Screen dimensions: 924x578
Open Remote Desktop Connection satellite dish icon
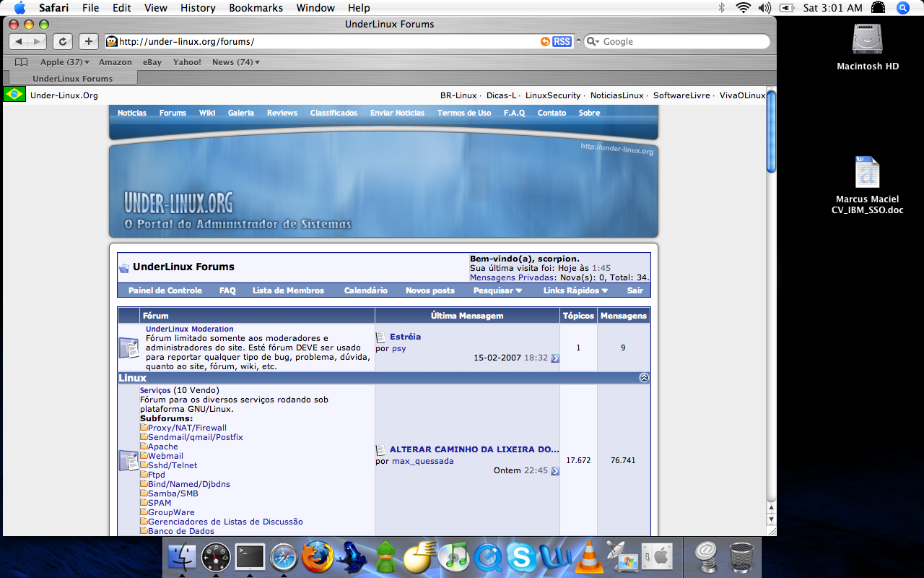coord(622,557)
